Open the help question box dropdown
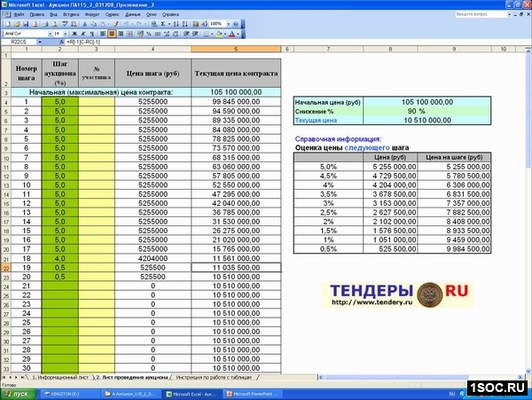 pyautogui.click(x=509, y=14)
